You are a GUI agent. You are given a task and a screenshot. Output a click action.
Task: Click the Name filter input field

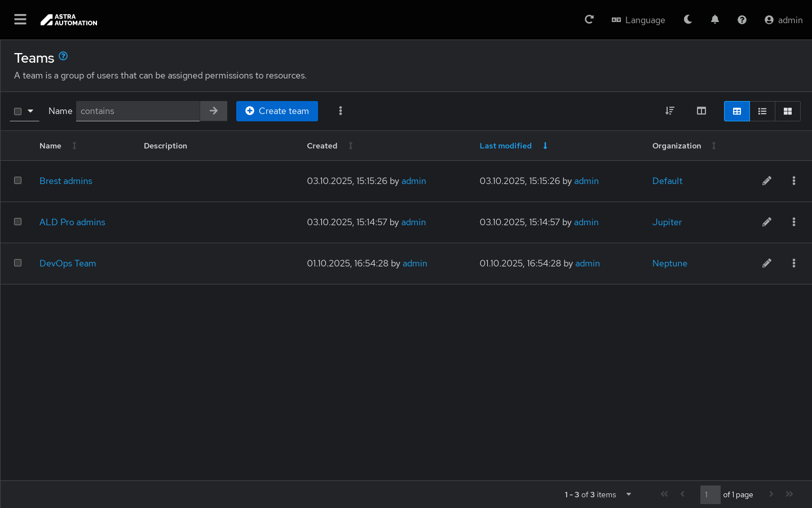(x=138, y=111)
